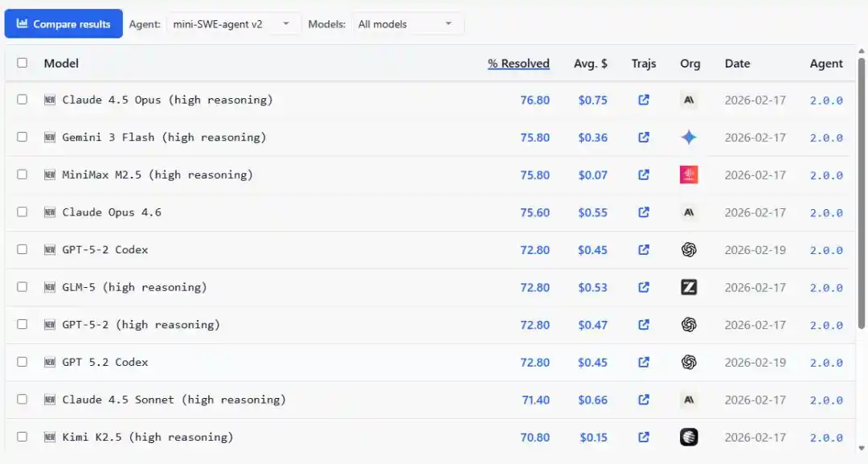This screenshot has height=464, width=868.
Task: Open the $0.36 cost in Gemini row
Action: pyautogui.click(x=592, y=138)
